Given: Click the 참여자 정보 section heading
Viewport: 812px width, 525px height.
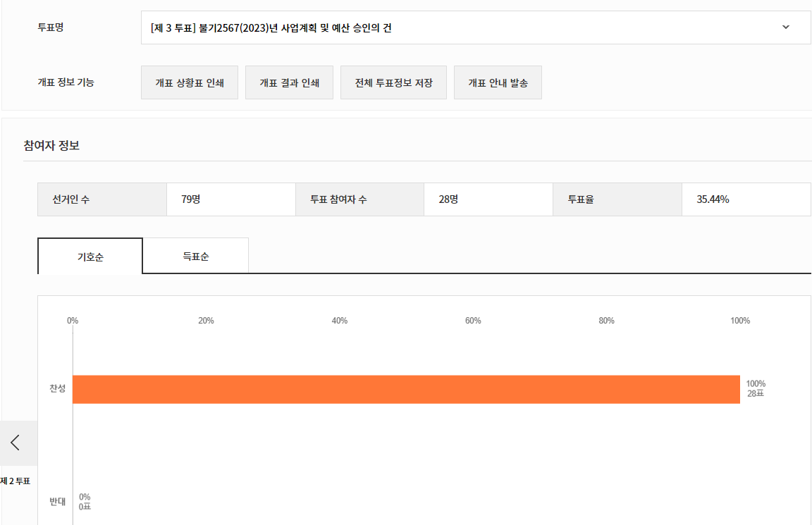Looking at the screenshot, I should click(51, 146).
